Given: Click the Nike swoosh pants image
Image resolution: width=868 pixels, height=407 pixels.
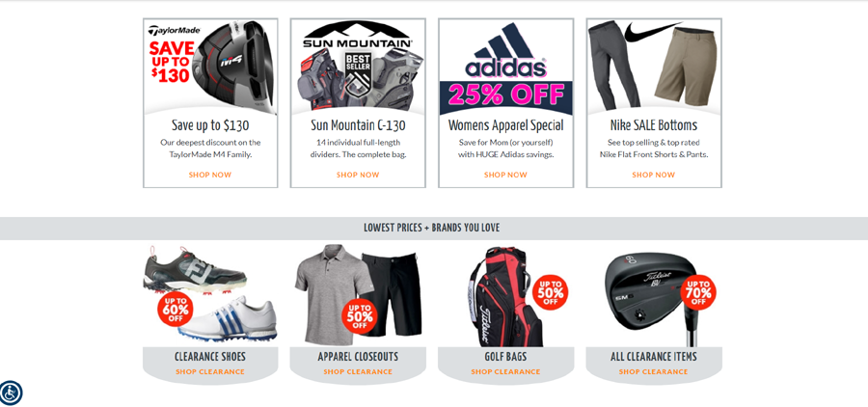Looking at the screenshot, I should (654, 67).
